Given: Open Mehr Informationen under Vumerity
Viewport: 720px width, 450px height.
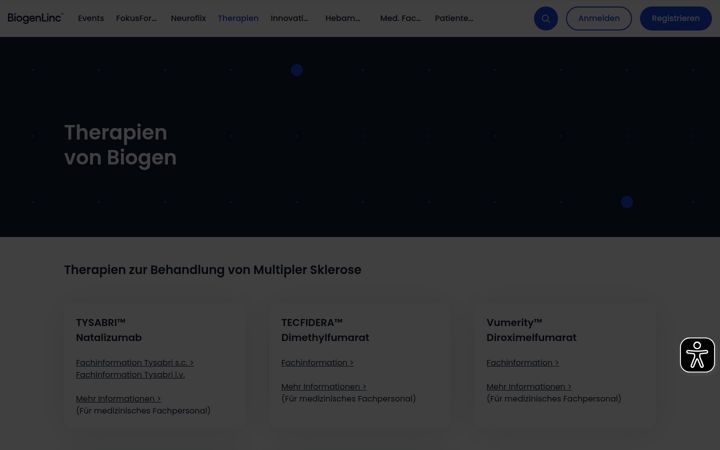Looking at the screenshot, I should pos(529,387).
